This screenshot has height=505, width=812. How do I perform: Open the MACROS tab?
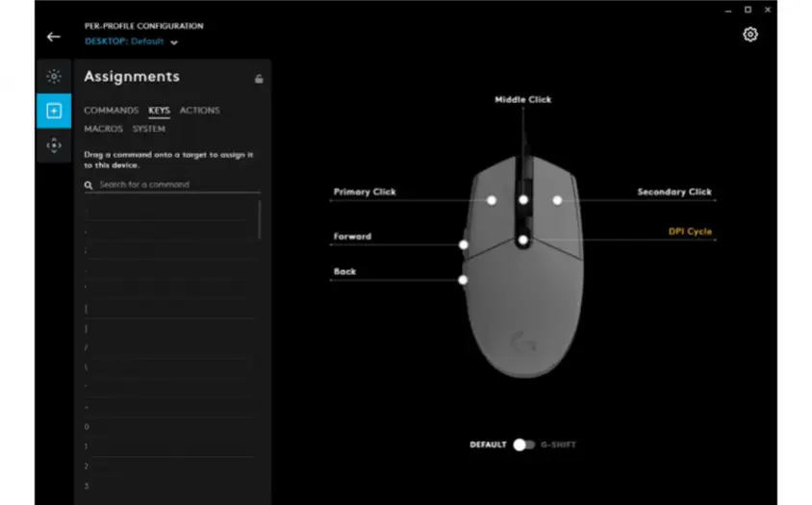(x=103, y=129)
